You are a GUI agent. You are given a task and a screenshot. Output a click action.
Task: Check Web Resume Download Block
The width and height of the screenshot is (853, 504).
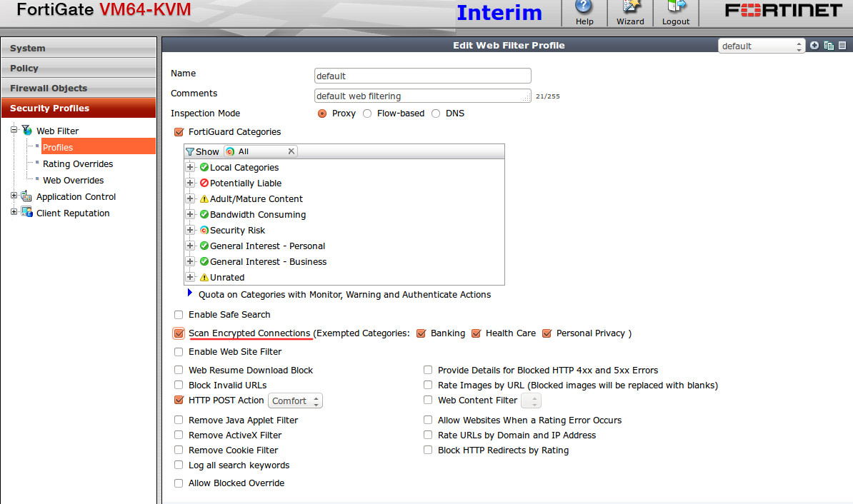pos(179,370)
